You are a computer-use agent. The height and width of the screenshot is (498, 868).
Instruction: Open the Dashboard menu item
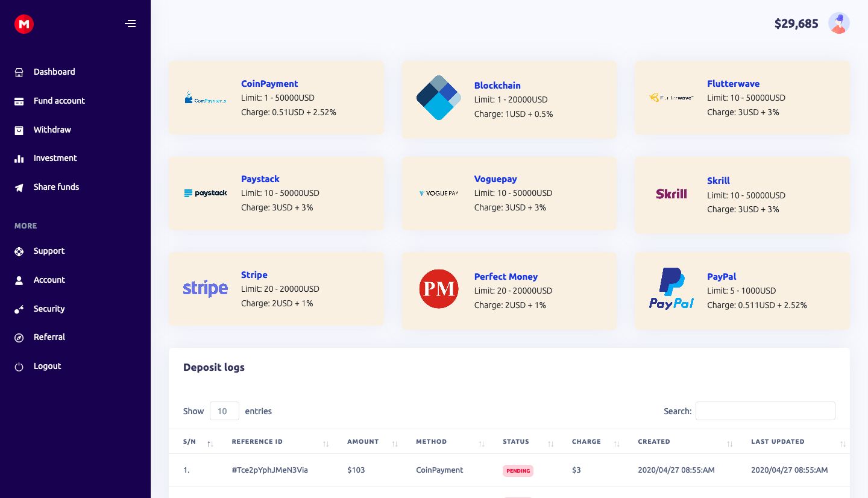54,72
